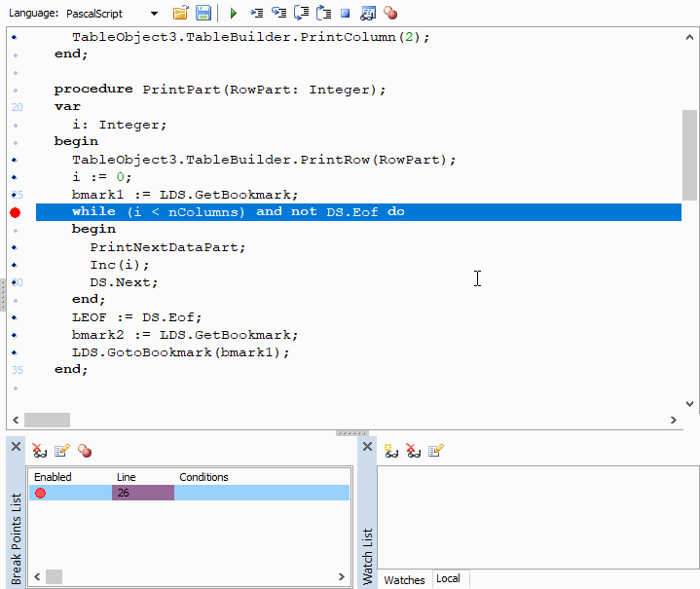This screenshot has width=700, height=589.
Task: Add watch icon in Watch List toolbar
Action: click(x=391, y=451)
